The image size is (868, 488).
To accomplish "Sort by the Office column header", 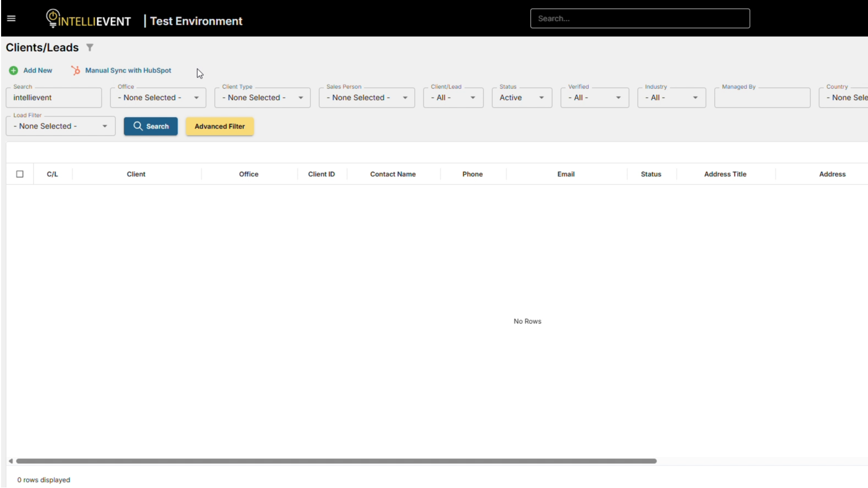I will pos(249,174).
